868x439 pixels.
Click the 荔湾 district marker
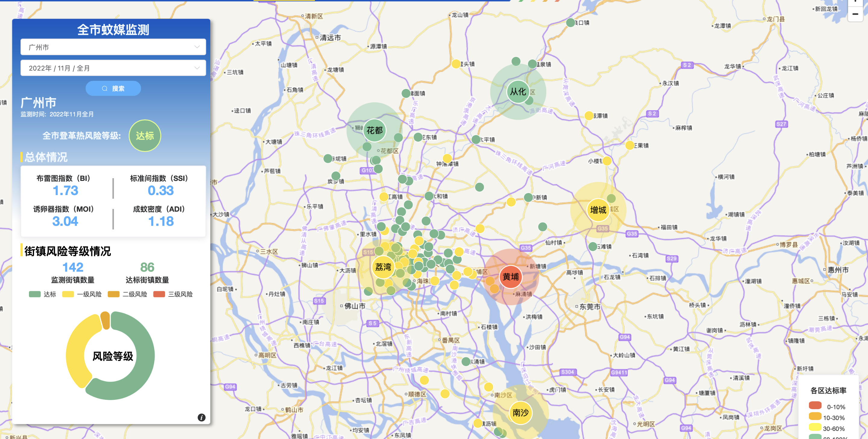(x=383, y=267)
